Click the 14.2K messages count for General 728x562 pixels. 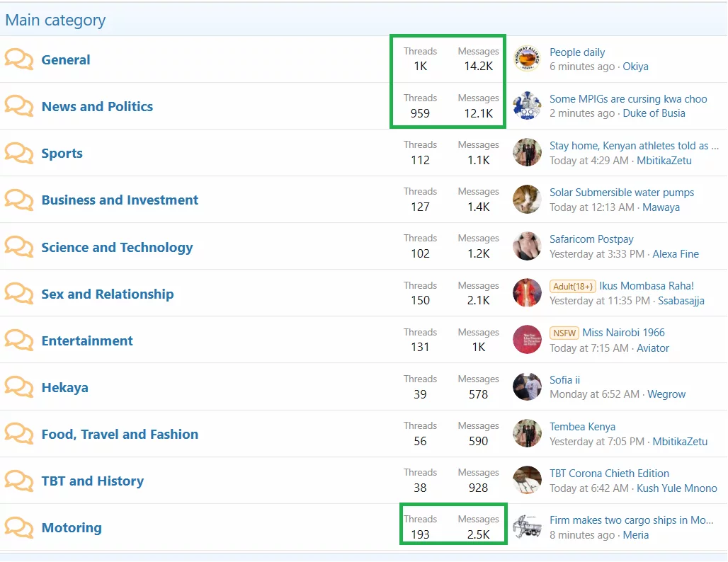[478, 67]
